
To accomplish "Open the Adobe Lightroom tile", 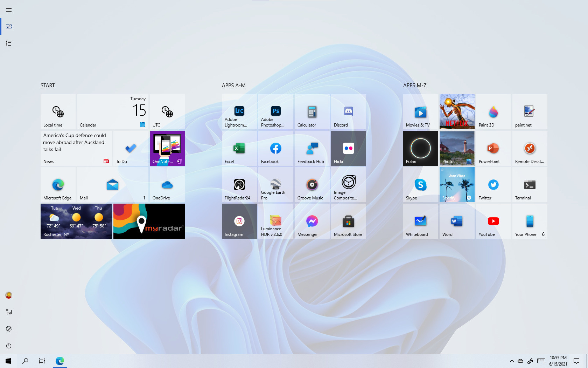I will [x=239, y=112].
